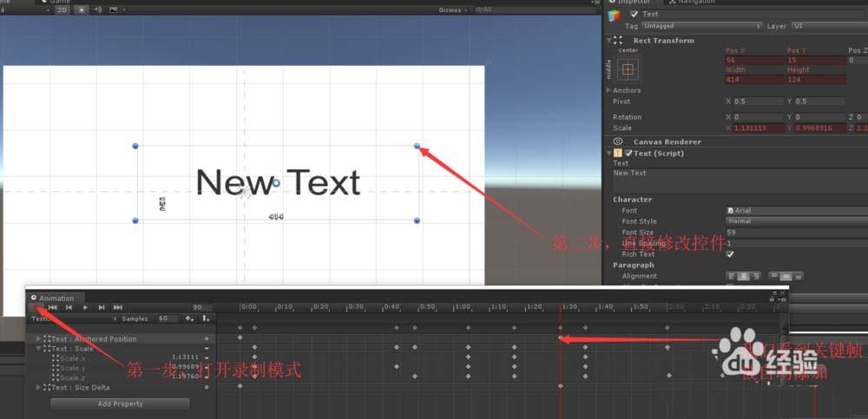Toggle the animation record button

(x=36, y=307)
